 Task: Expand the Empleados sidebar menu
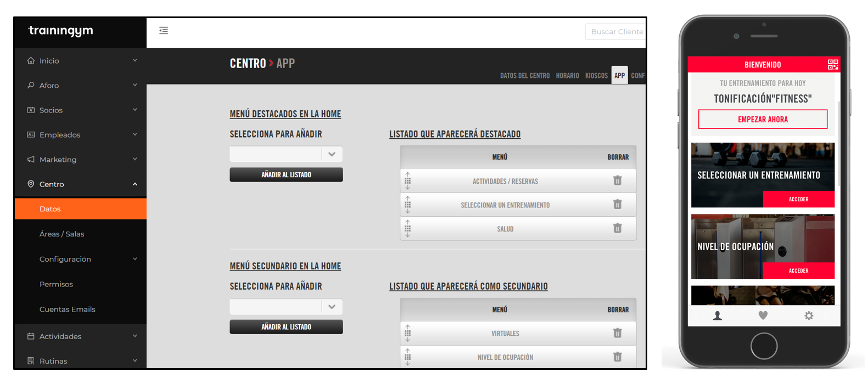(x=135, y=134)
